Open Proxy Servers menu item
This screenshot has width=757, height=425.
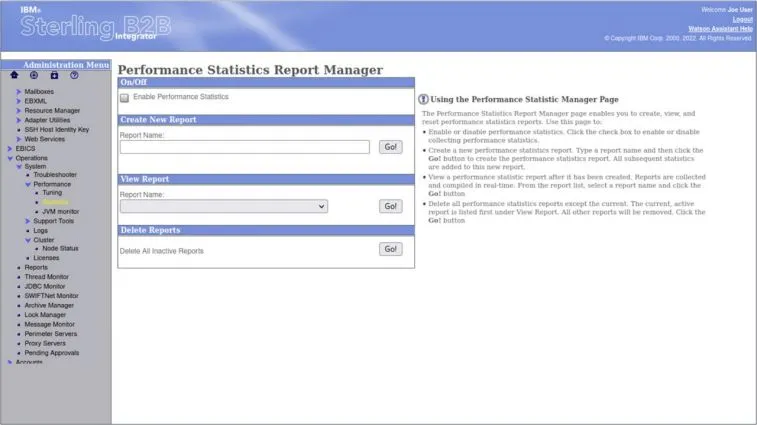[x=45, y=343]
